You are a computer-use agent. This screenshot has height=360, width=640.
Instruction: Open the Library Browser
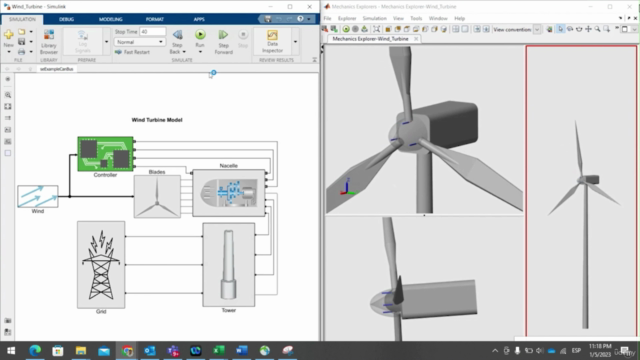(x=49, y=42)
